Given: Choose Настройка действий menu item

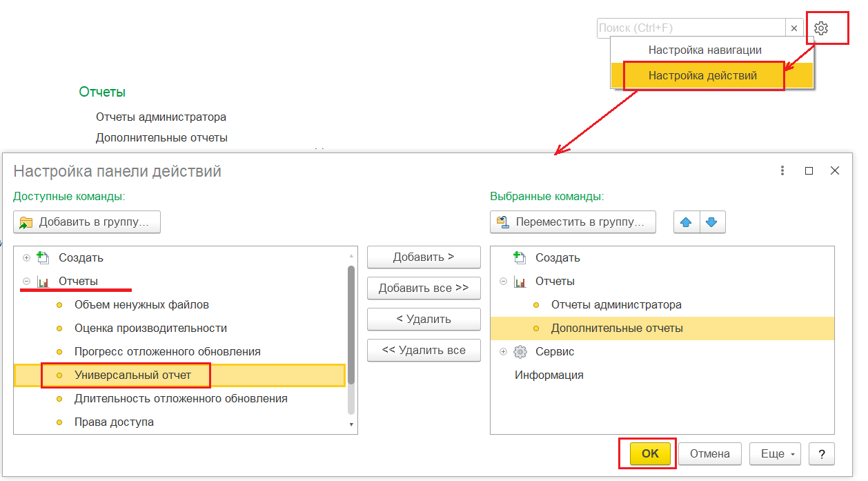Looking at the screenshot, I should tap(702, 76).
